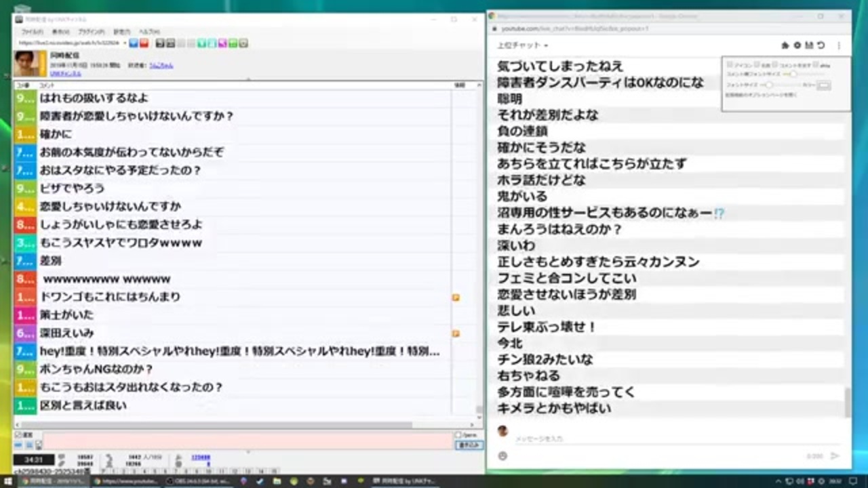Click chat message キメラとかもやばい
Viewport: 868px width, 488px height.
(554, 408)
